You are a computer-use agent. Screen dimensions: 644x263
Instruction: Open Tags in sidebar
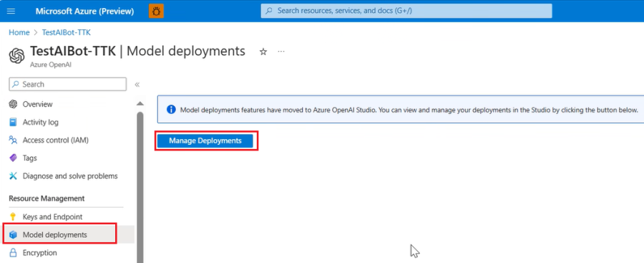coord(29,158)
